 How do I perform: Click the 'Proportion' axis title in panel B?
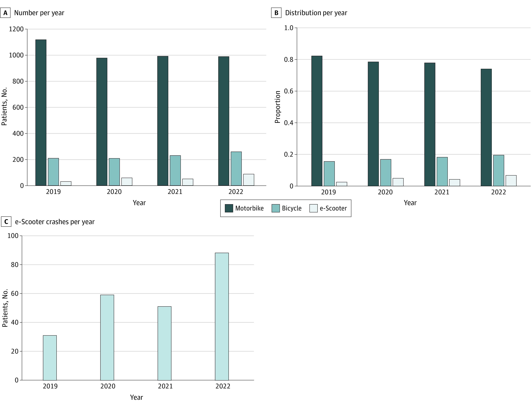coord(278,107)
